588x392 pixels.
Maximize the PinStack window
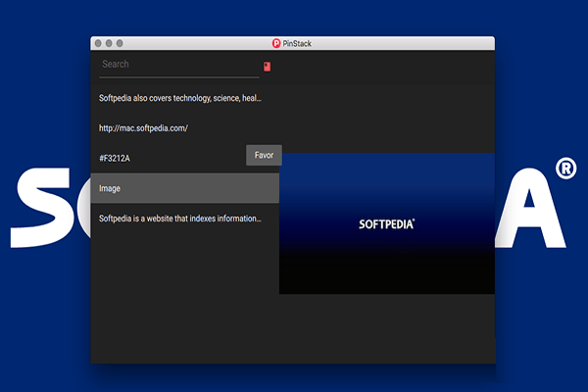(x=120, y=43)
